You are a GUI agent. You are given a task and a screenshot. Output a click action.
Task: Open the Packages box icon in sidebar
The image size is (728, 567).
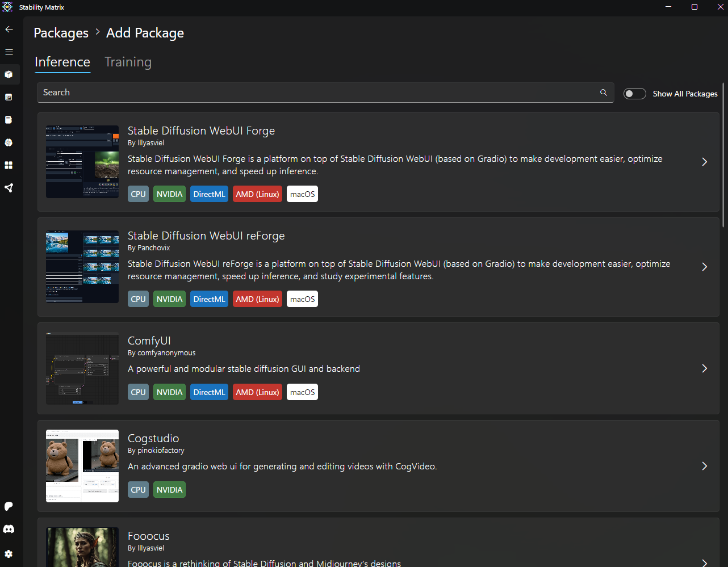(9, 74)
